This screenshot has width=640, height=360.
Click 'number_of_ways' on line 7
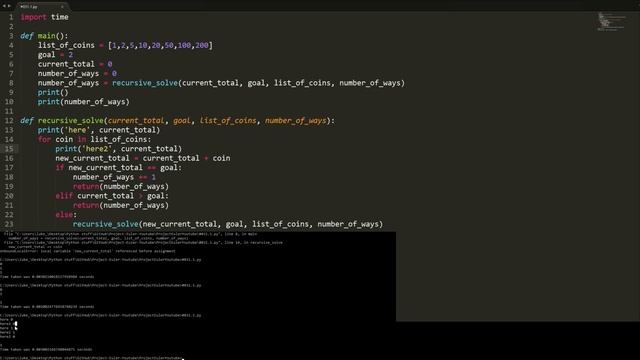[x=68, y=73]
